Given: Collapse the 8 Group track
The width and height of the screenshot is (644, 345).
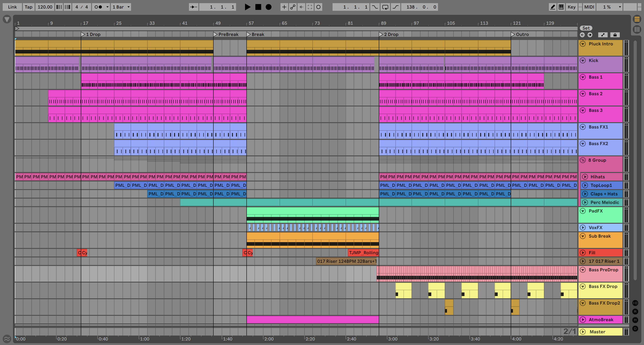Looking at the screenshot, I should tap(583, 160).
